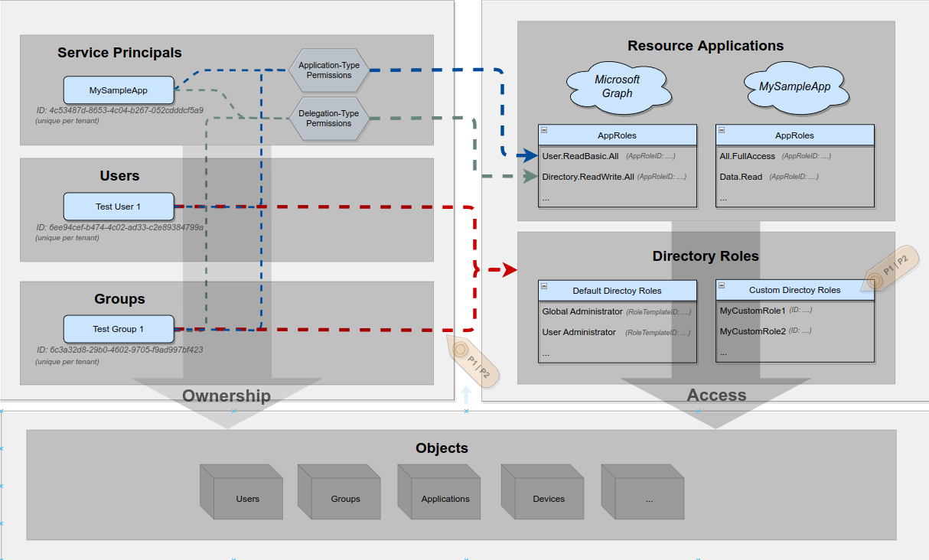
Task: Select the ellipsis cube in Objects
Action: coord(643,493)
